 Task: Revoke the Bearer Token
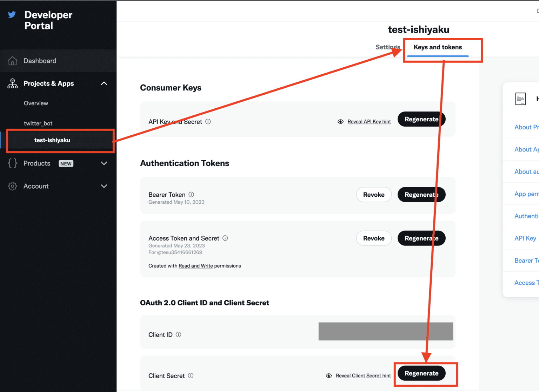pyautogui.click(x=374, y=195)
